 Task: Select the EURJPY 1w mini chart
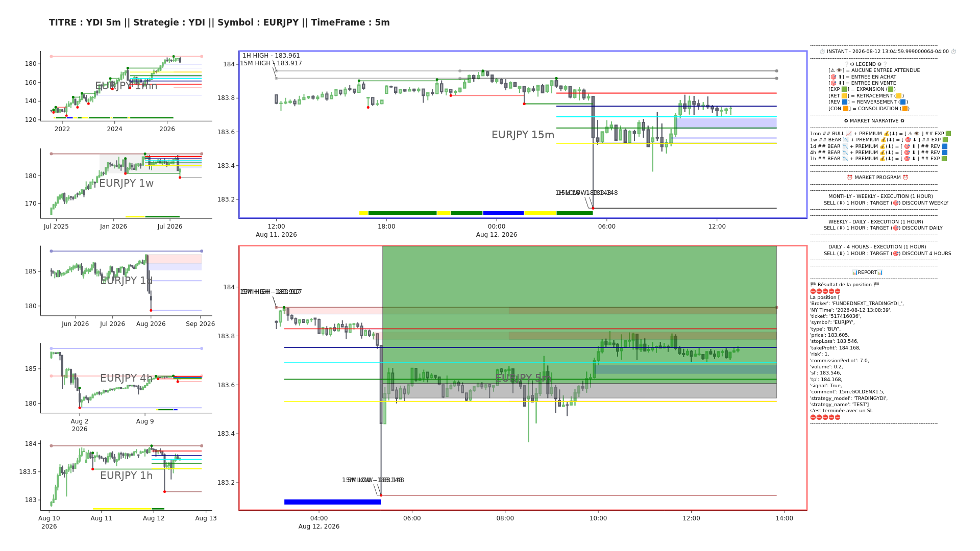(x=126, y=184)
